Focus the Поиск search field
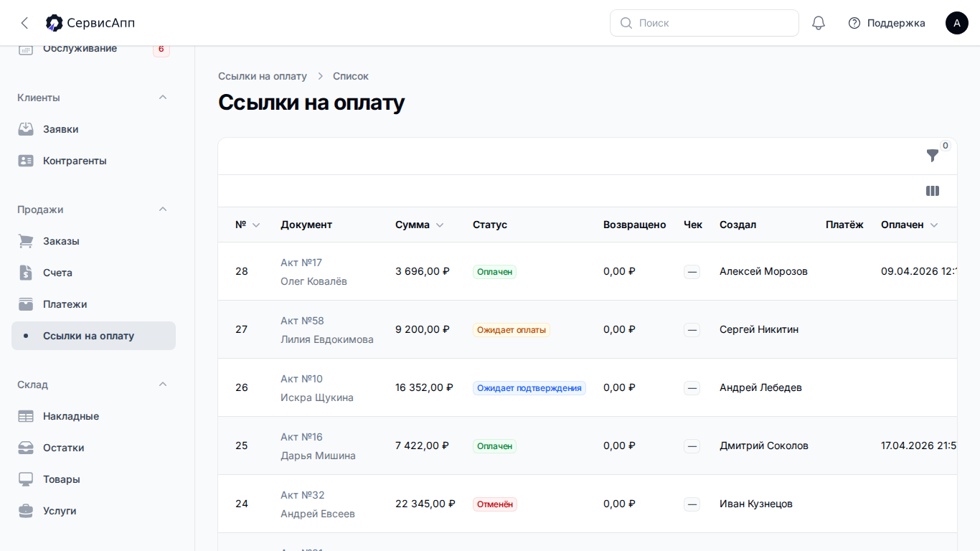 (705, 23)
